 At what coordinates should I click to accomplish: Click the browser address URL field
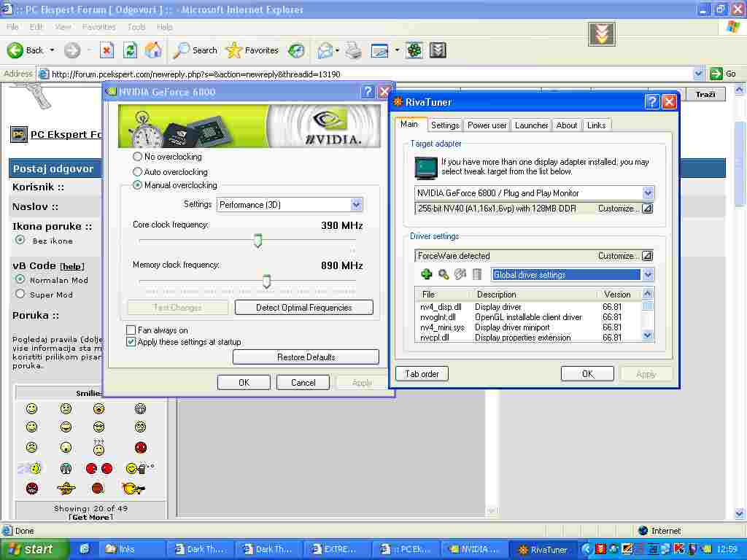point(365,74)
